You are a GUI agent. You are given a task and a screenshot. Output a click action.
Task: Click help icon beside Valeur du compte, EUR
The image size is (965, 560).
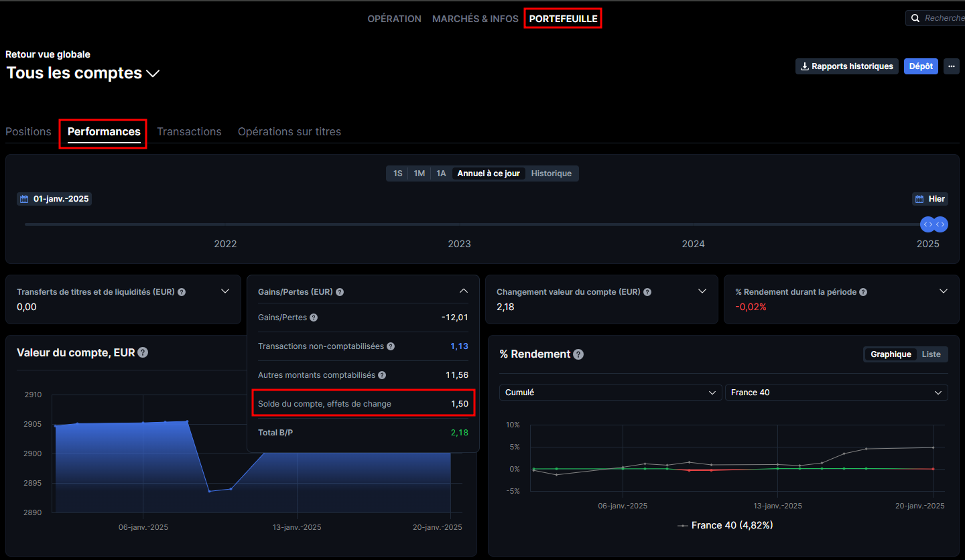pos(143,352)
